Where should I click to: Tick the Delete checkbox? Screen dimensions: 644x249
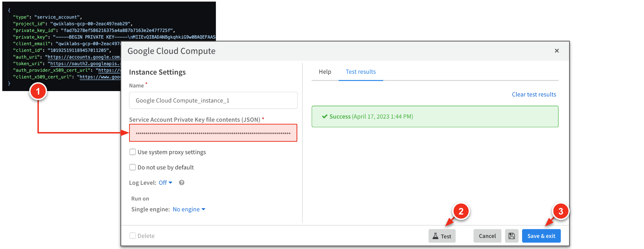pyautogui.click(x=133, y=236)
